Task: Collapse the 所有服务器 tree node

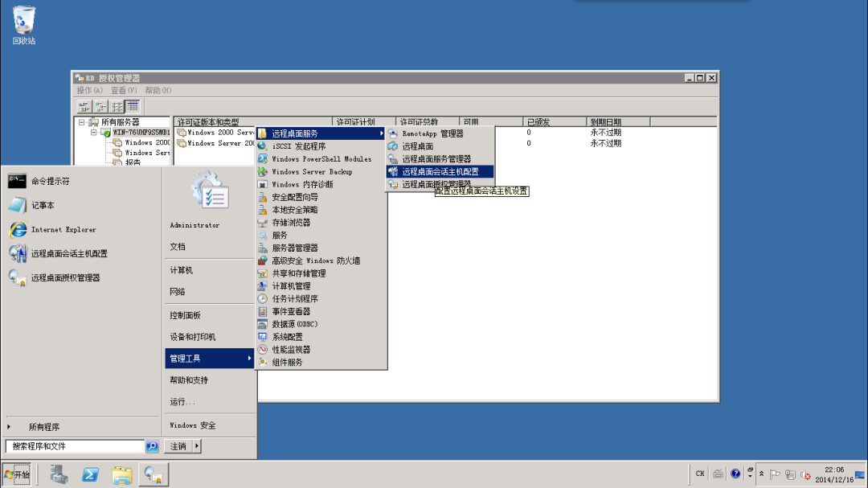Action: 81,122
